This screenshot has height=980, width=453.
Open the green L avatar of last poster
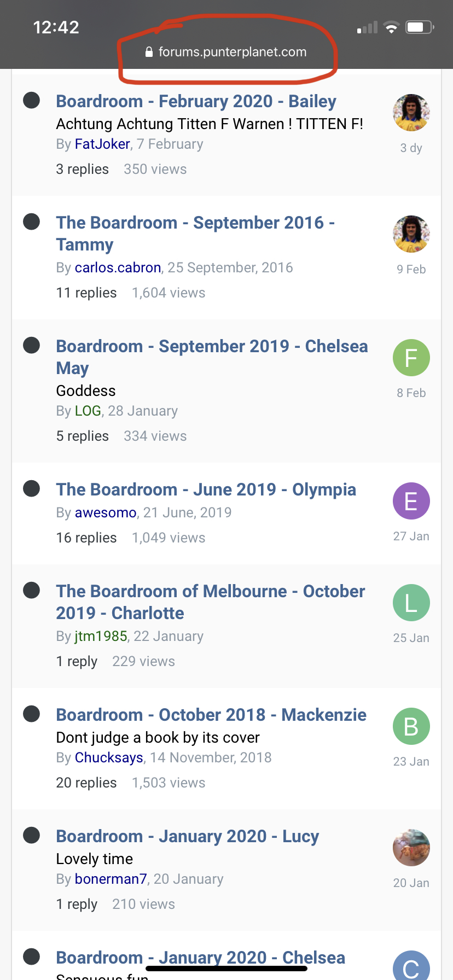(x=411, y=603)
